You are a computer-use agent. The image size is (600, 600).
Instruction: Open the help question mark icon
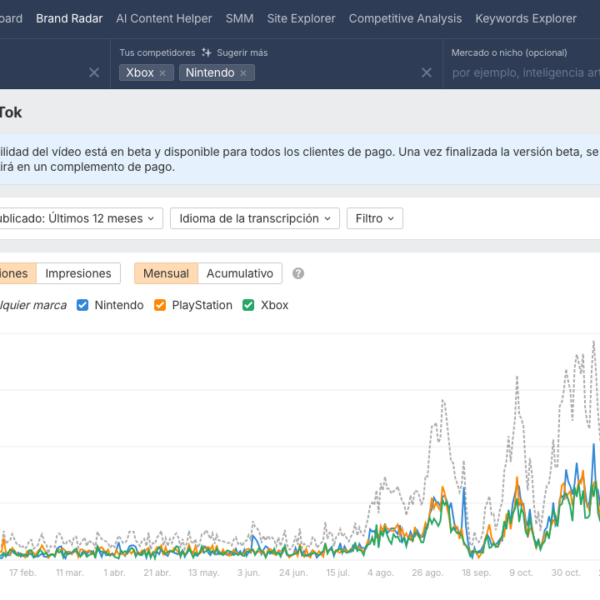[x=298, y=273]
